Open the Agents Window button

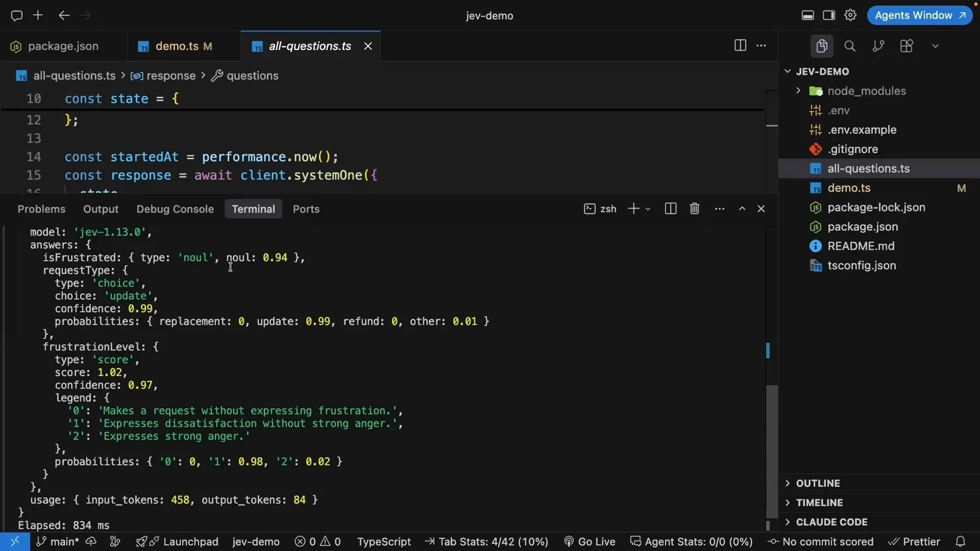click(x=920, y=15)
